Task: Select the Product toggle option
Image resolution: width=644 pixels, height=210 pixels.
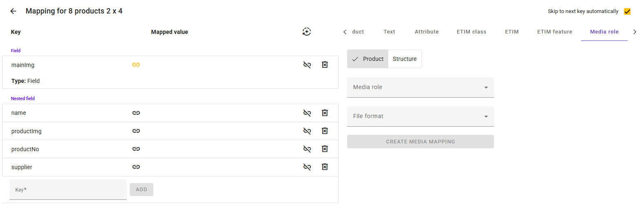Action: click(368, 59)
